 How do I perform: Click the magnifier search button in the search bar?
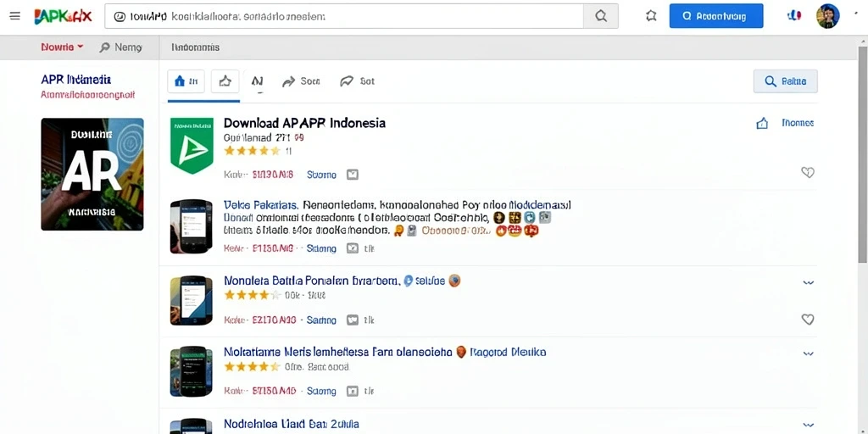pyautogui.click(x=601, y=17)
